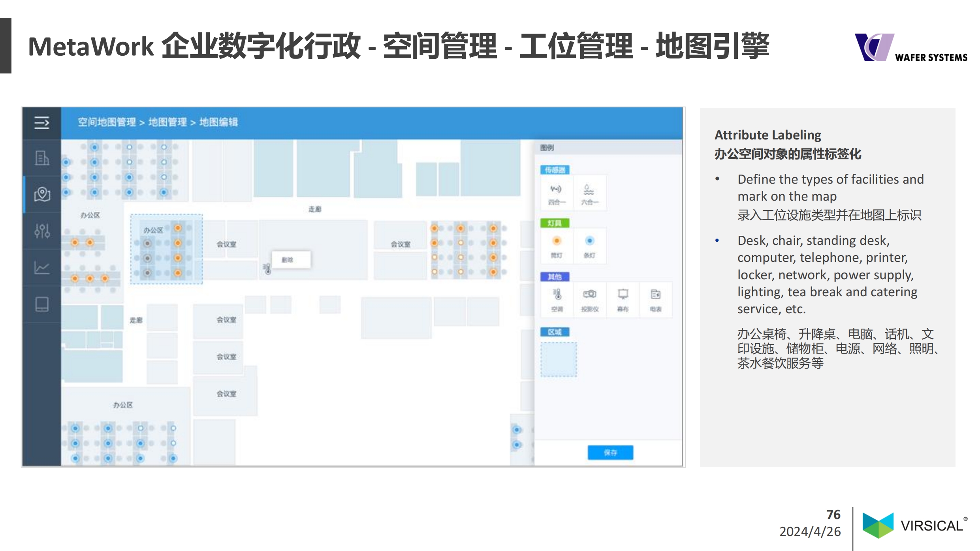The image size is (980, 551).
Task: Choose the blue 条灯 light legend item
Action: coord(589,246)
